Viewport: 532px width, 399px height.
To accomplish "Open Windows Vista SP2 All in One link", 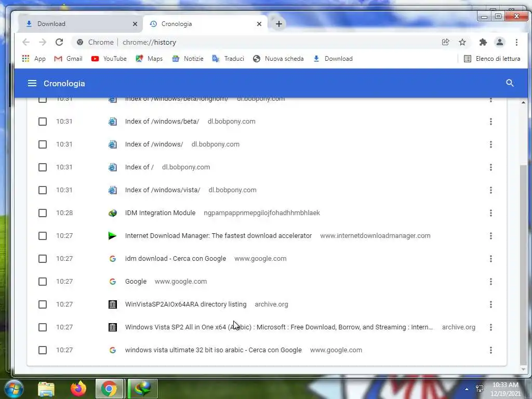I will (x=279, y=327).
